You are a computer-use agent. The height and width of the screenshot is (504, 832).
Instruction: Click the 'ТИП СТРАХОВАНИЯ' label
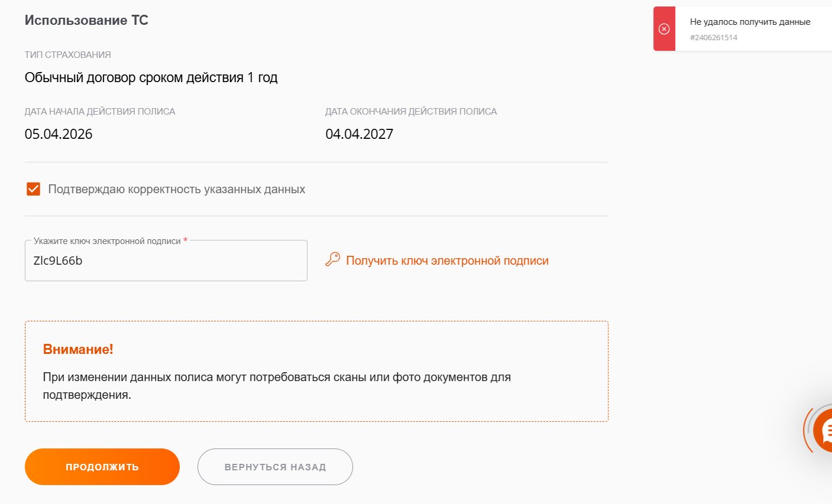(x=68, y=55)
